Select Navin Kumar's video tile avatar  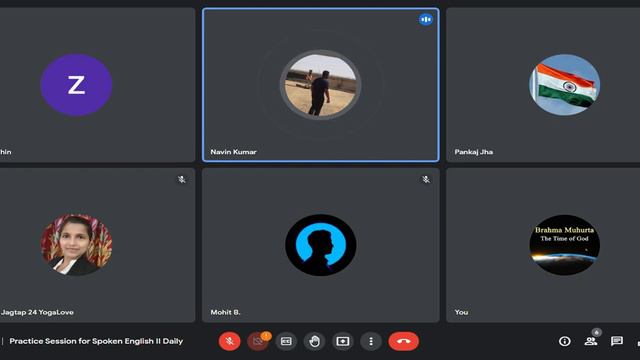tap(320, 85)
